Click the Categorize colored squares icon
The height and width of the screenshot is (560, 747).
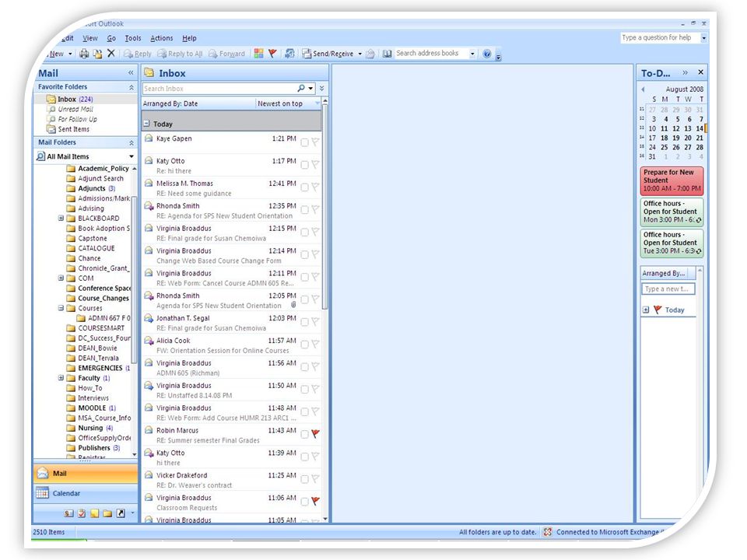[x=258, y=54]
